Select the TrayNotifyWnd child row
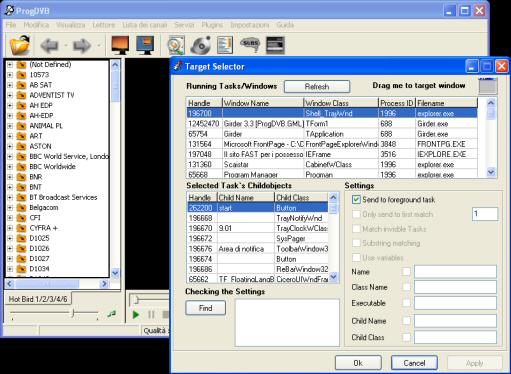 258,218
